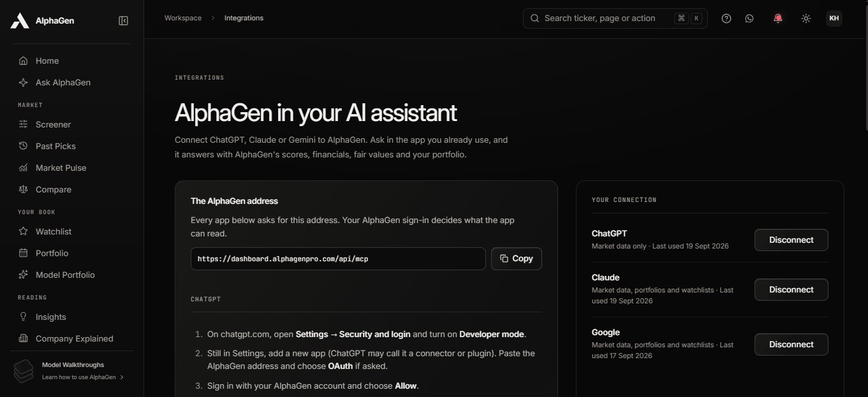Disconnect the Google connection

point(791,344)
